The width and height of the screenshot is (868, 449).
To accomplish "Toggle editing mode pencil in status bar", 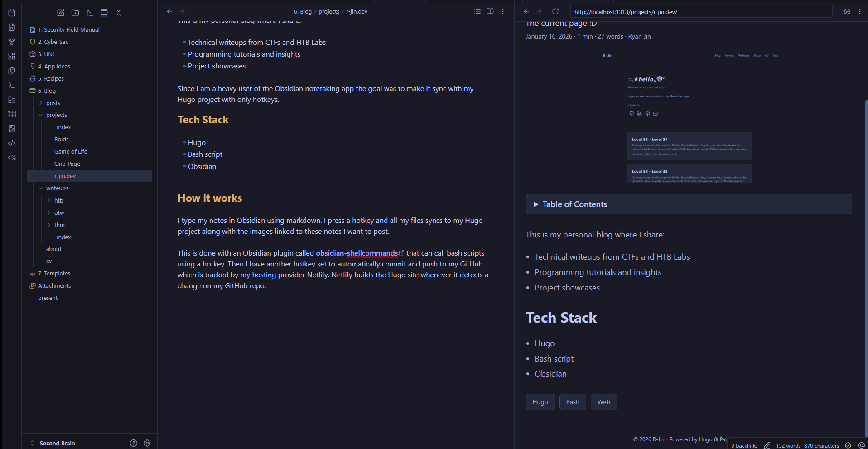I will 767,445.
